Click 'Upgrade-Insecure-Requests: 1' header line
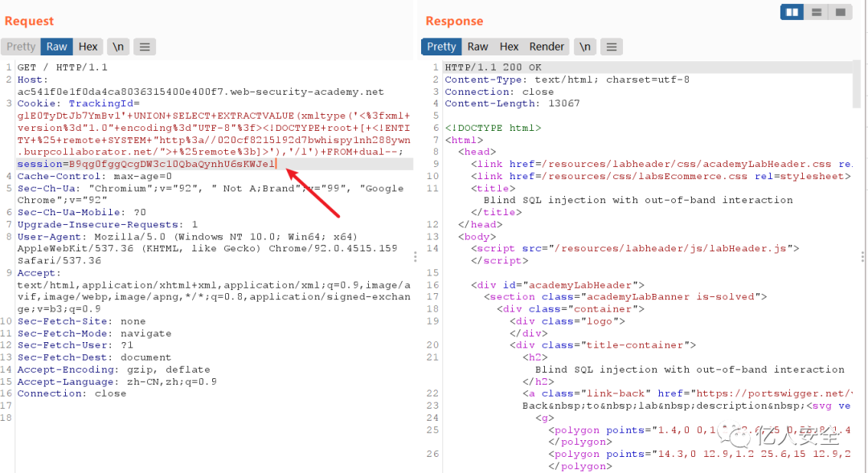The width and height of the screenshot is (868, 473). 108,225
